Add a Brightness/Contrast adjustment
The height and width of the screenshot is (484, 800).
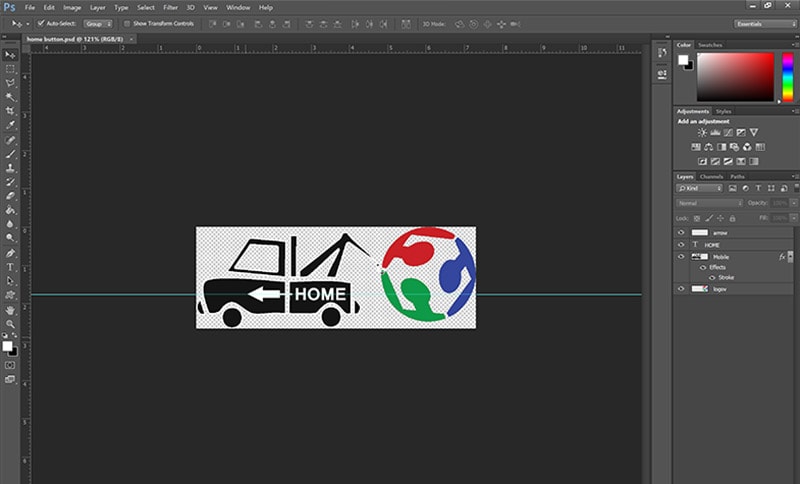pyautogui.click(x=703, y=133)
